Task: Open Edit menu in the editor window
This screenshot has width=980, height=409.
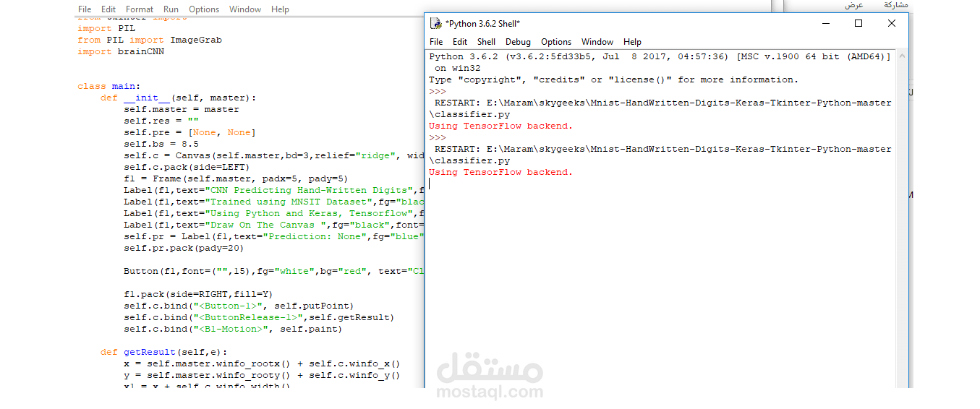Action: [x=108, y=9]
